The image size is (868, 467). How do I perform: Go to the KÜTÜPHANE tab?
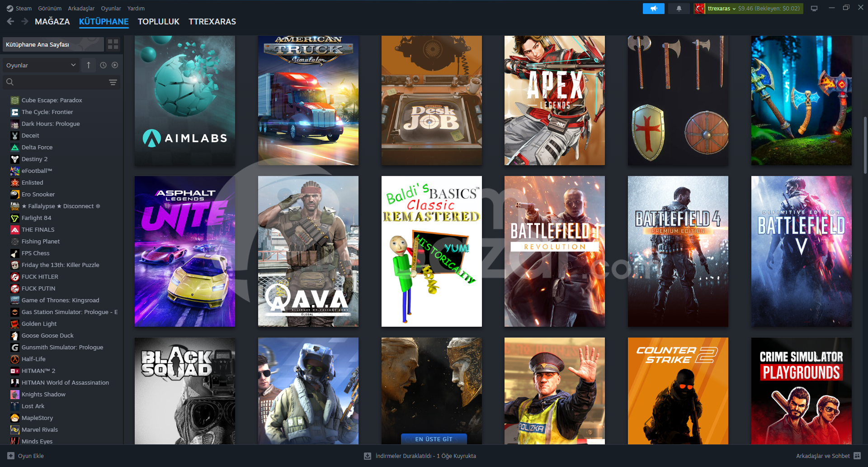[x=104, y=22]
